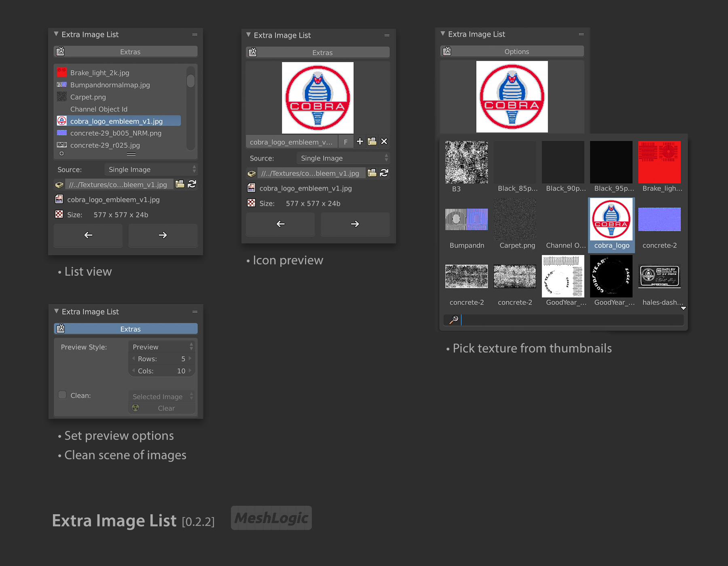
Task: Open Source dropdown in icon preview panel
Action: [343, 158]
